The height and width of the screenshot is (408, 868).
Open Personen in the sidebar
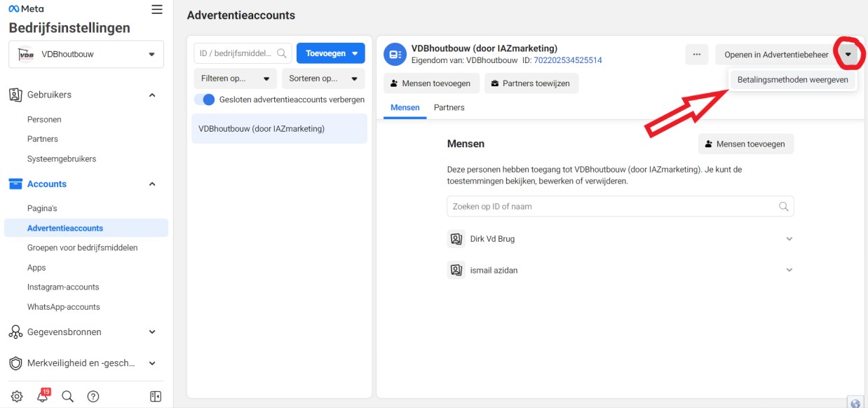44,119
